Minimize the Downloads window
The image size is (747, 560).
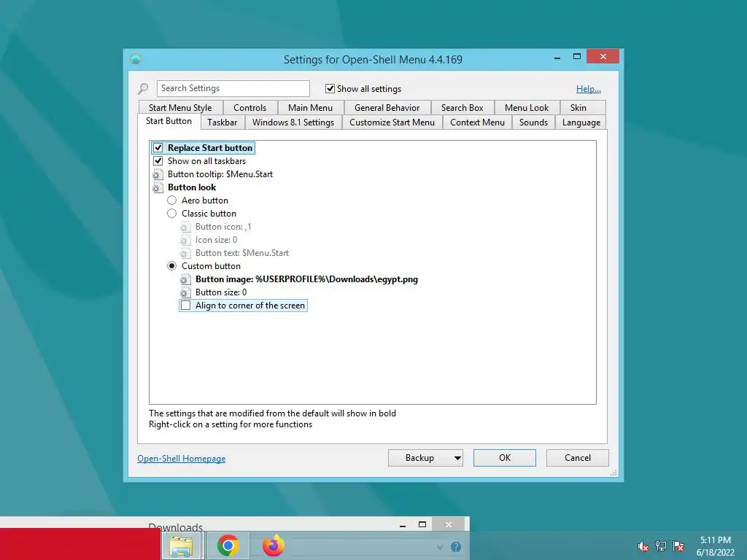point(403,525)
